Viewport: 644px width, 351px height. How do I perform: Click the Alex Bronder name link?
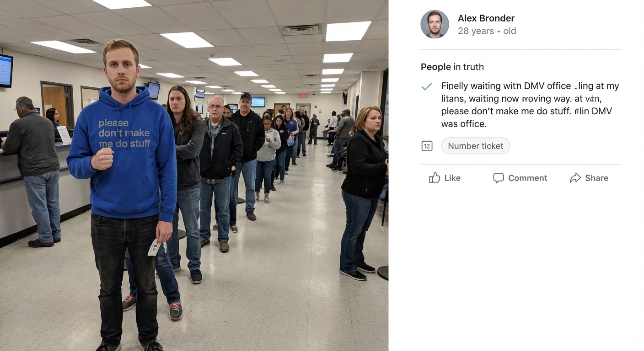(x=486, y=18)
